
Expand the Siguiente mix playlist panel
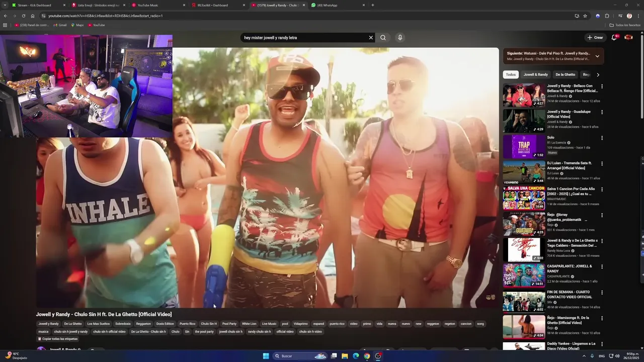coord(597,56)
